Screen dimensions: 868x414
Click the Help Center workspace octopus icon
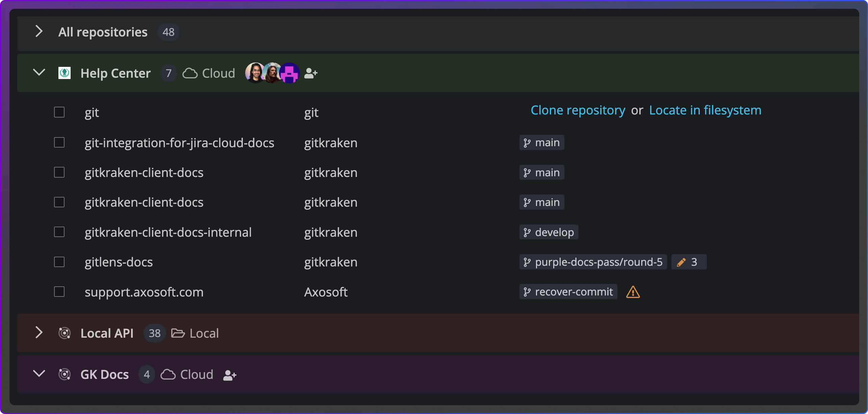click(65, 73)
